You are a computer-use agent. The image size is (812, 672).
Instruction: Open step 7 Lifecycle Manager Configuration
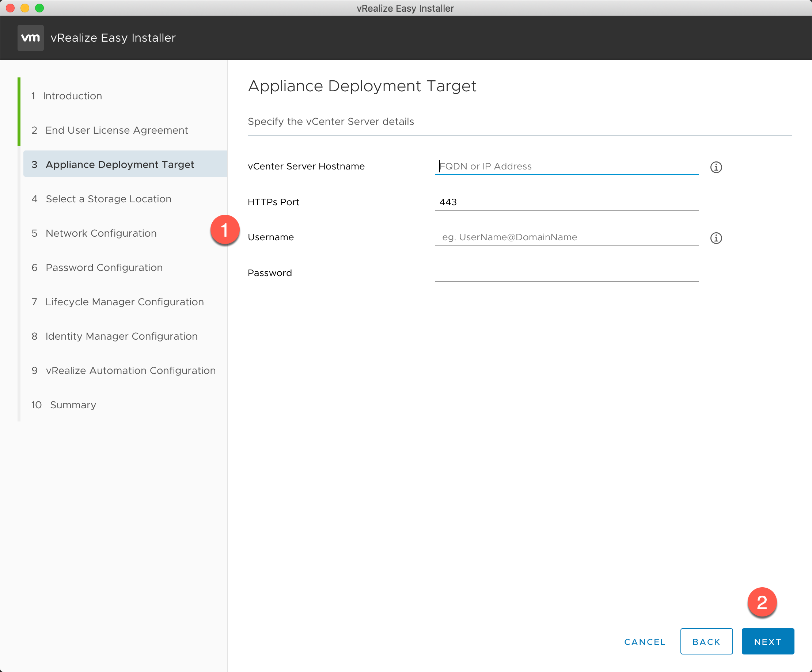click(x=118, y=302)
